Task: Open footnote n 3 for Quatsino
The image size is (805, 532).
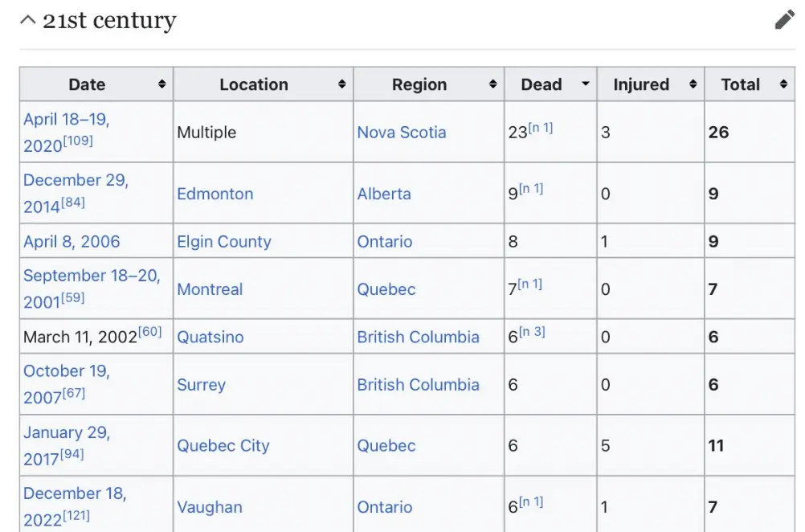Action: coord(532,332)
